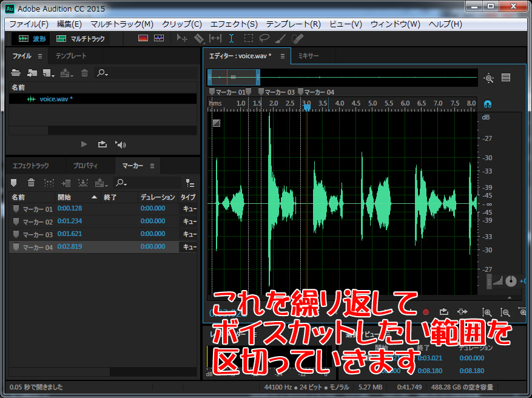Click the red Record button
The image size is (532, 398).
[426, 311]
